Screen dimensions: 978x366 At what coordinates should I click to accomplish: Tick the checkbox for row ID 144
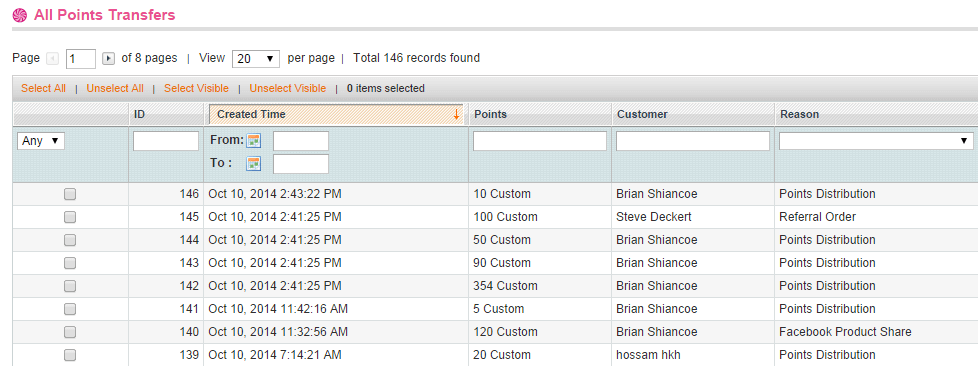pyautogui.click(x=70, y=240)
